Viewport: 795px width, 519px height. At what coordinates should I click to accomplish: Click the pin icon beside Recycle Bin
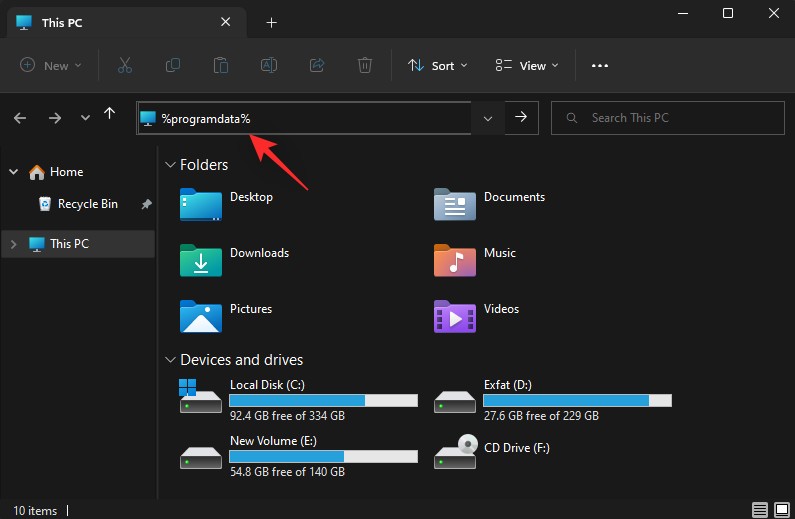tap(146, 204)
